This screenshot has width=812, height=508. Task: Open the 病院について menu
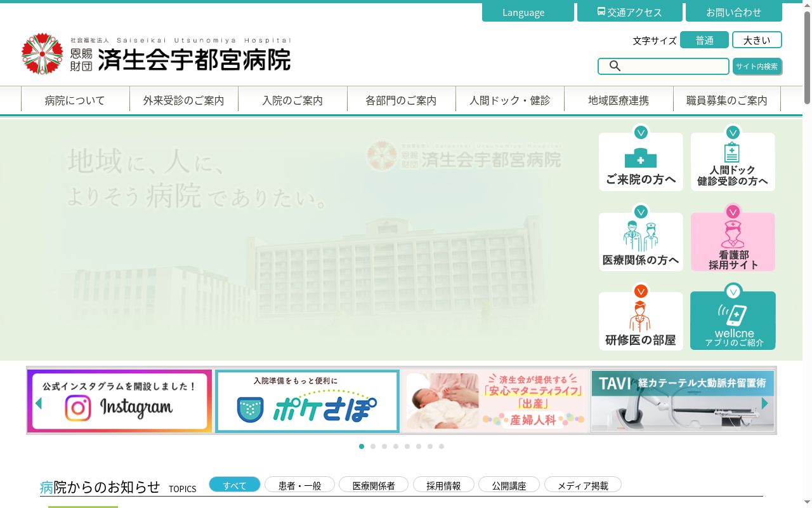coord(75,100)
